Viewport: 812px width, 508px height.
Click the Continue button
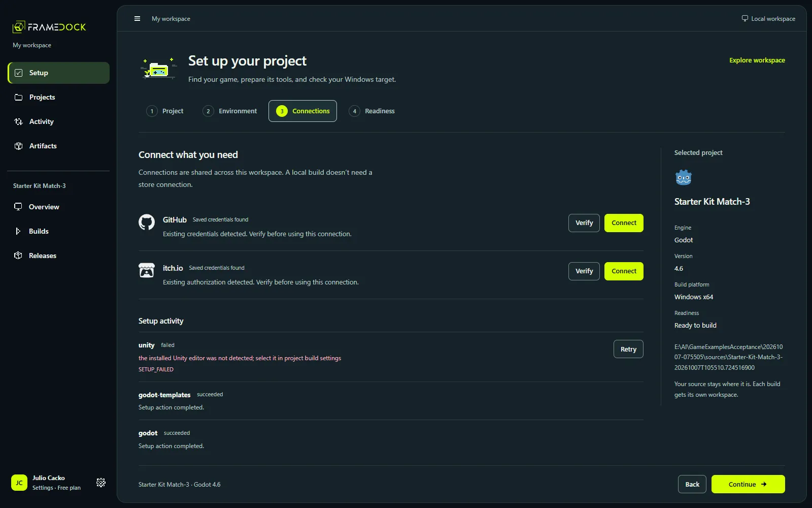click(x=748, y=484)
